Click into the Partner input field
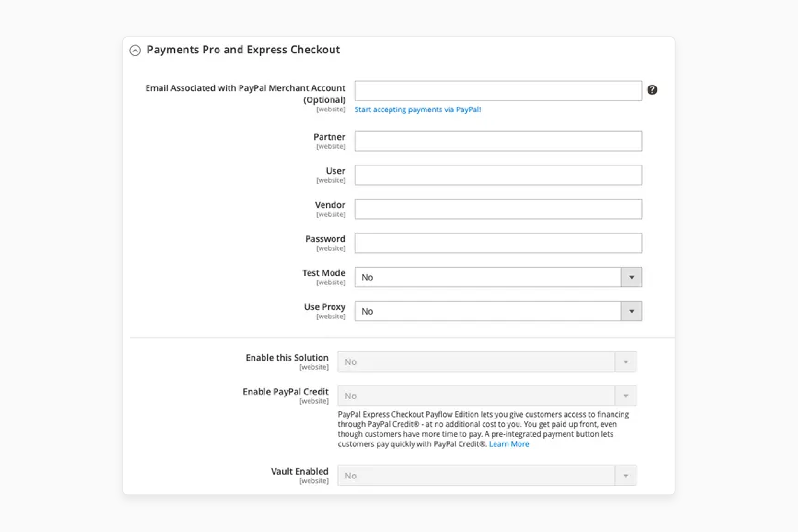This screenshot has height=532, width=798. [x=498, y=141]
